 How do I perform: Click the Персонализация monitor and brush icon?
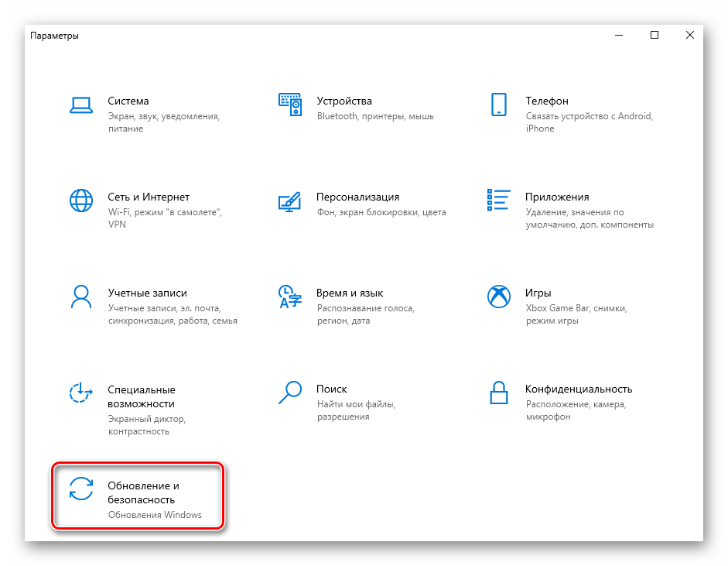pyautogui.click(x=289, y=201)
